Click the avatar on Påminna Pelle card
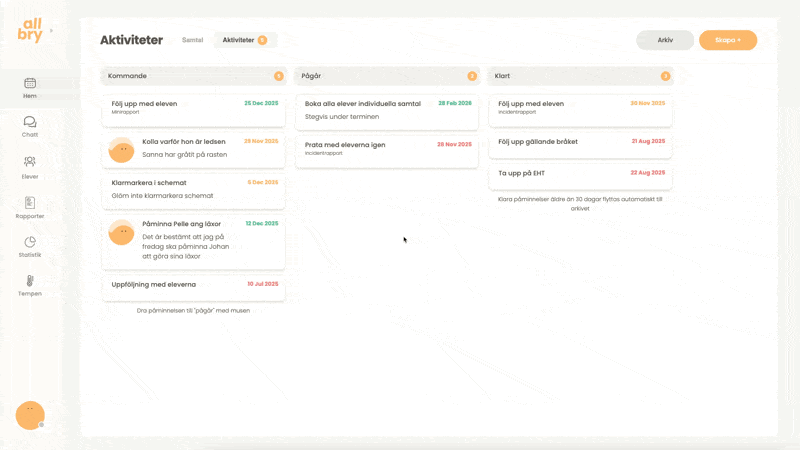 [121, 233]
